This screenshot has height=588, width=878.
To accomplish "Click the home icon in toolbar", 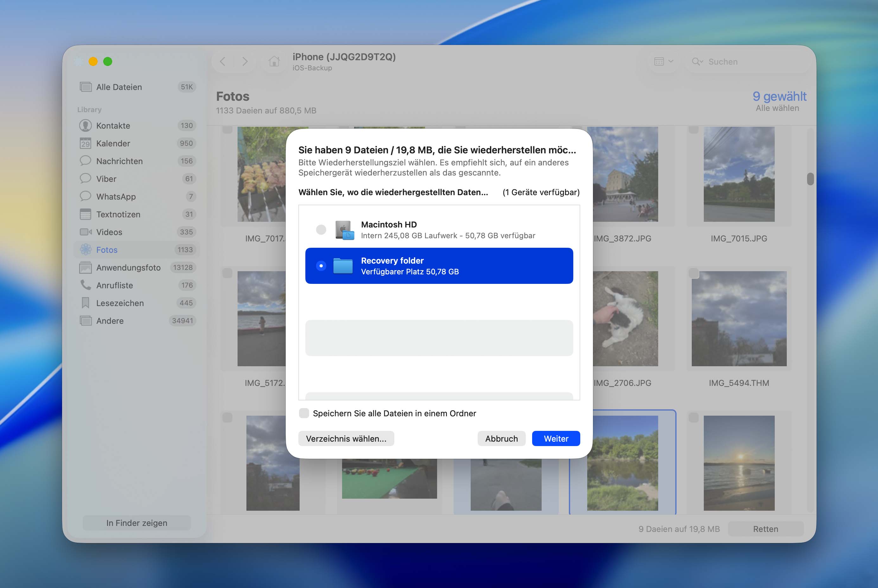I will [x=274, y=61].
